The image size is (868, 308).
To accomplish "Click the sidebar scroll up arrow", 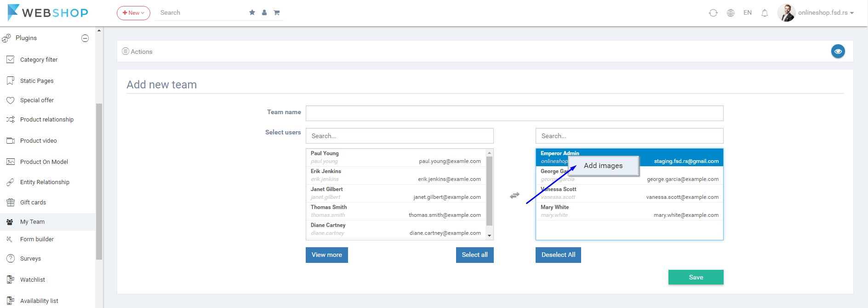I will click(99, 30).
